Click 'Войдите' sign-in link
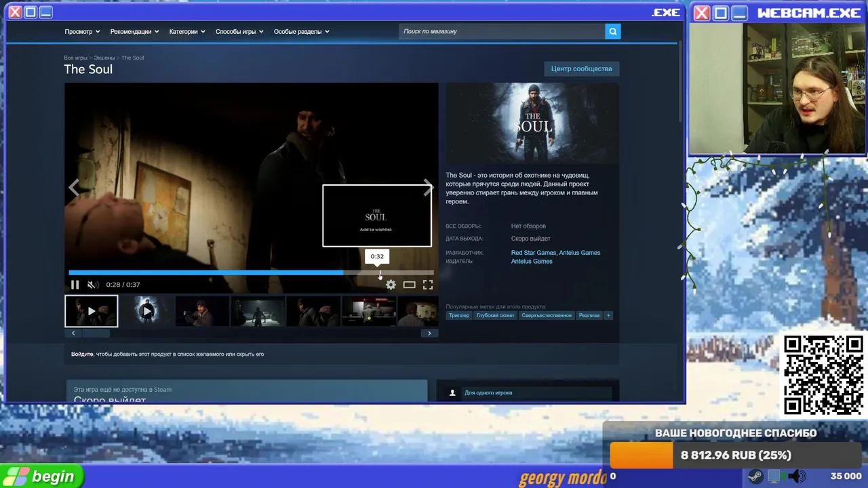The height and width of the screenshot is (488, 868). click(82, 354)
